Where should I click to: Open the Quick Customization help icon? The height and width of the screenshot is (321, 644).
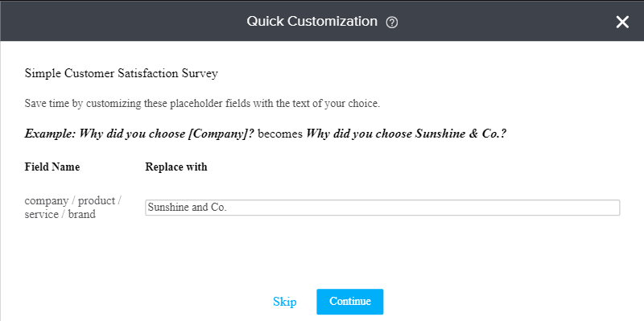[392, 23]
